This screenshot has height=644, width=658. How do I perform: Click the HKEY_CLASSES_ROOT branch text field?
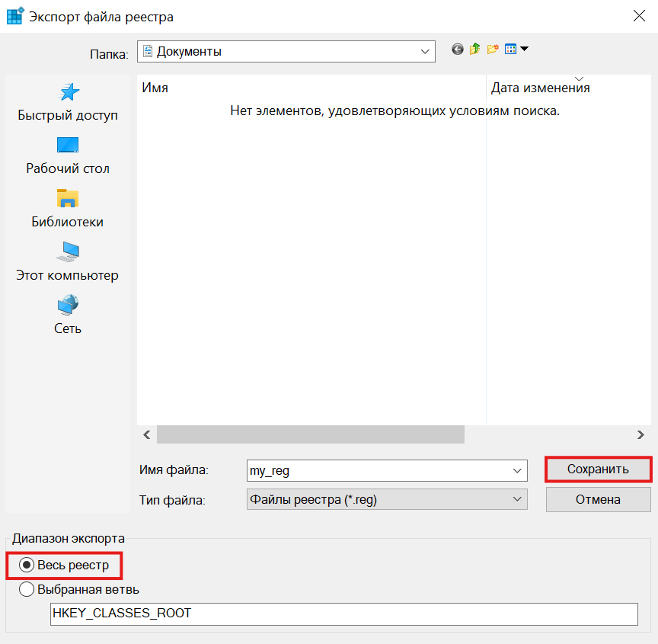[x=343, y=614]
